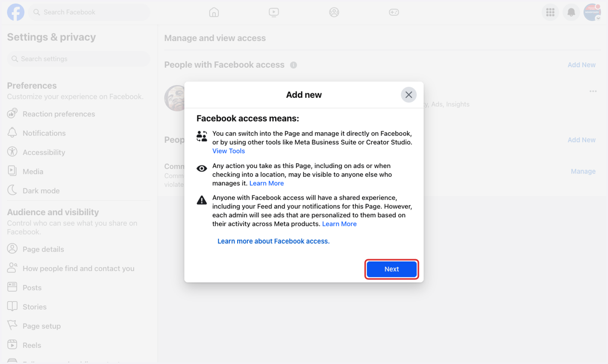Click the Accessibility sidebar icon
608x364 pixels.
(12, 152)
